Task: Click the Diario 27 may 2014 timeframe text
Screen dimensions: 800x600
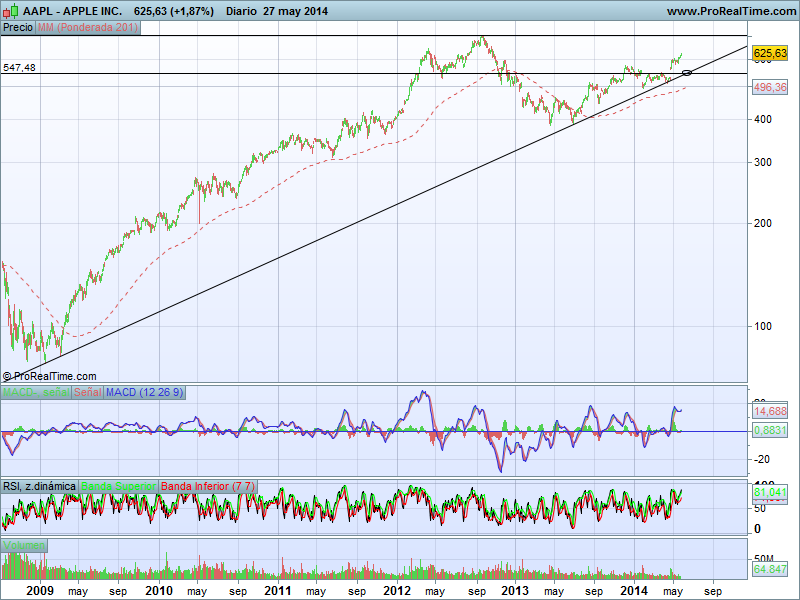Action: tap(277, 11)
